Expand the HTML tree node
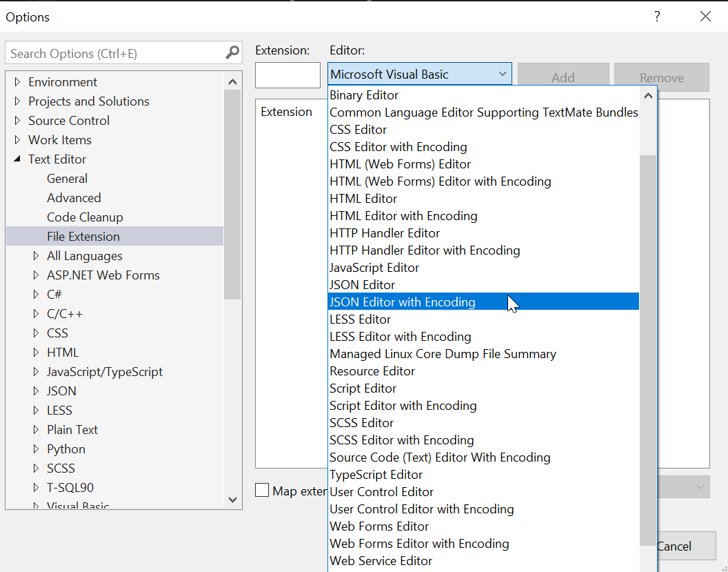Screen dimensions: 728x572 tap(37, 352)
